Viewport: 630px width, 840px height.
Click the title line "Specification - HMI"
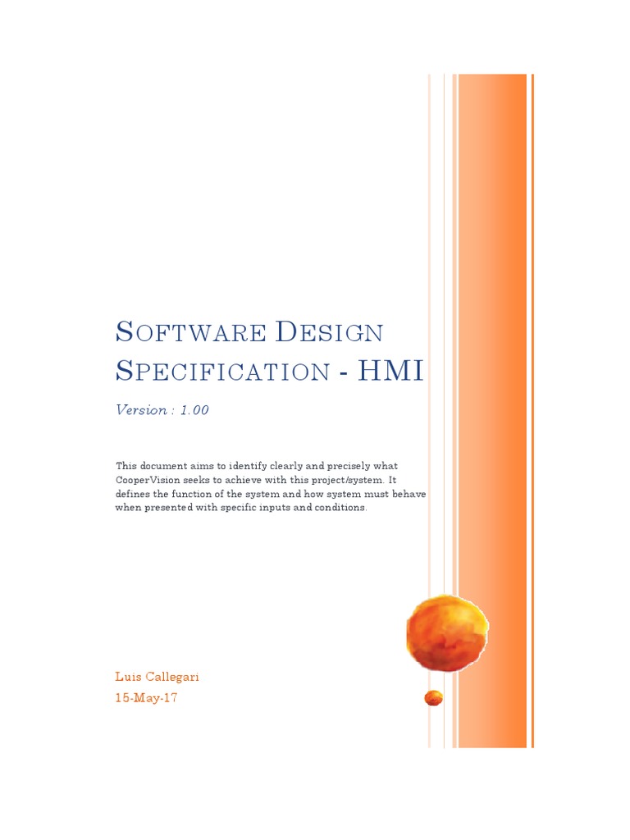269,371
